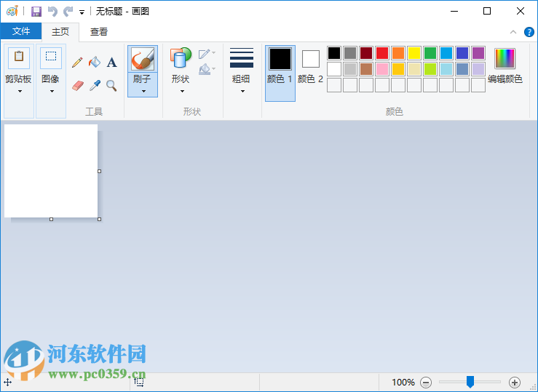Pick the turquoise blue color swatch
The image size is (538, 392).
tap(446, 53)
